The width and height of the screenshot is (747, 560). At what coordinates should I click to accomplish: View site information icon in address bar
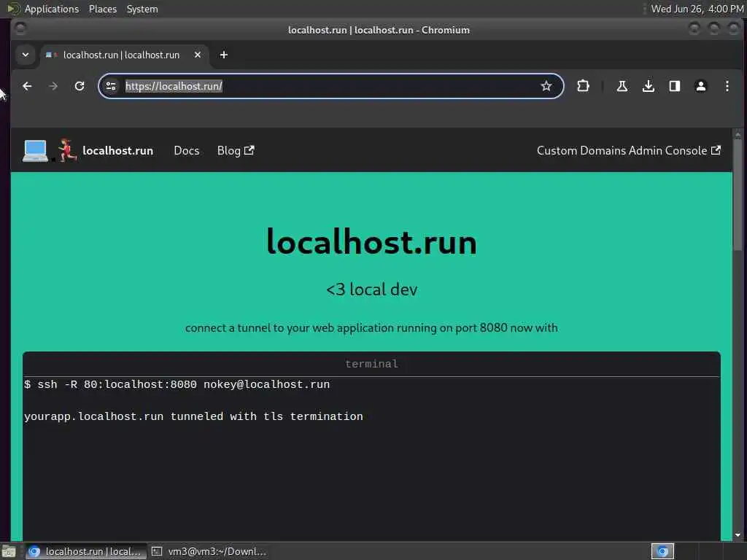(111, 86)
